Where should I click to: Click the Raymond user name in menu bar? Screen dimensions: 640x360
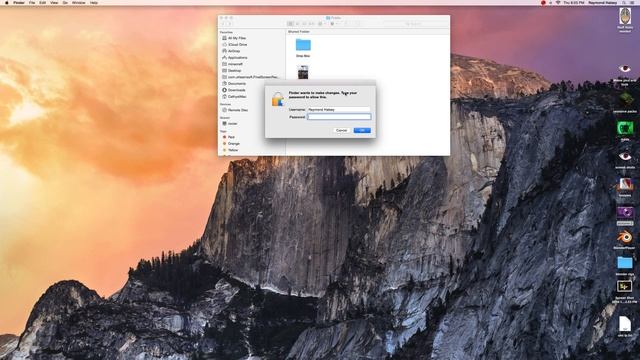pyautogui.click(x=603, y=2)
